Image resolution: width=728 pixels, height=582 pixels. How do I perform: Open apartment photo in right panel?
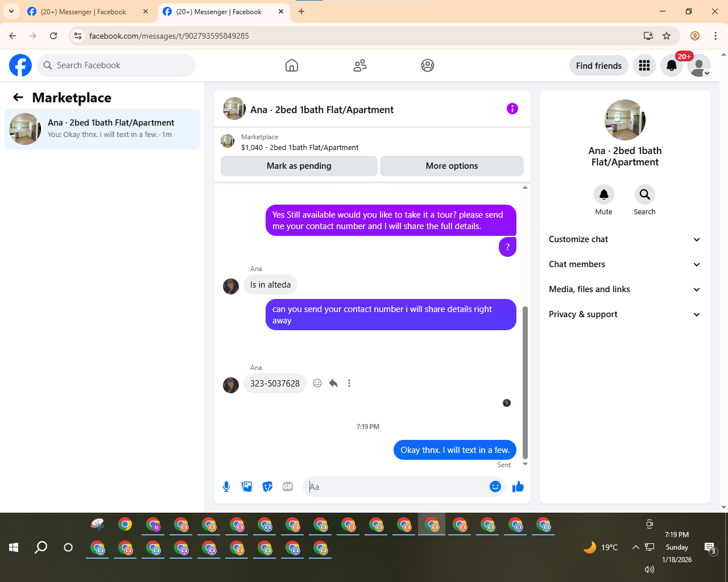coord(625,120)
